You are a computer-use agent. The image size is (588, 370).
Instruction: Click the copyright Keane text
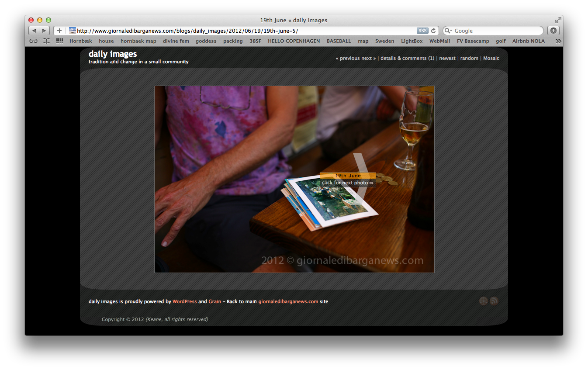[x=176, y=319]
